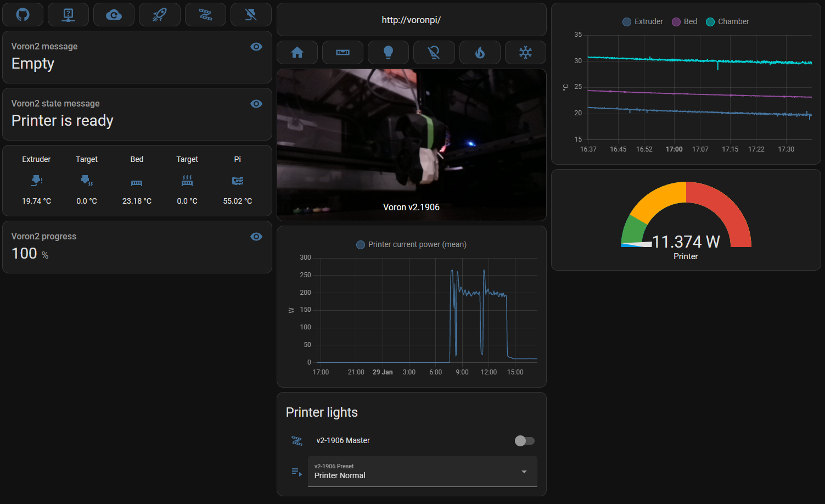Viewport: 825px width, 504px height.
Task: Click the flame heating icon
Action: click(x=480, y=52)
